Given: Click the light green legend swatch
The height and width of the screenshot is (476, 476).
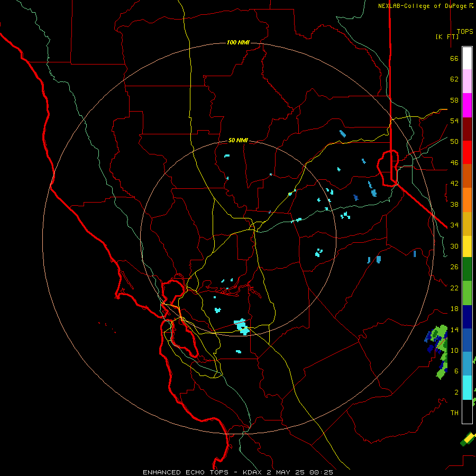Looking at the screenshot, I should point(467,293).
